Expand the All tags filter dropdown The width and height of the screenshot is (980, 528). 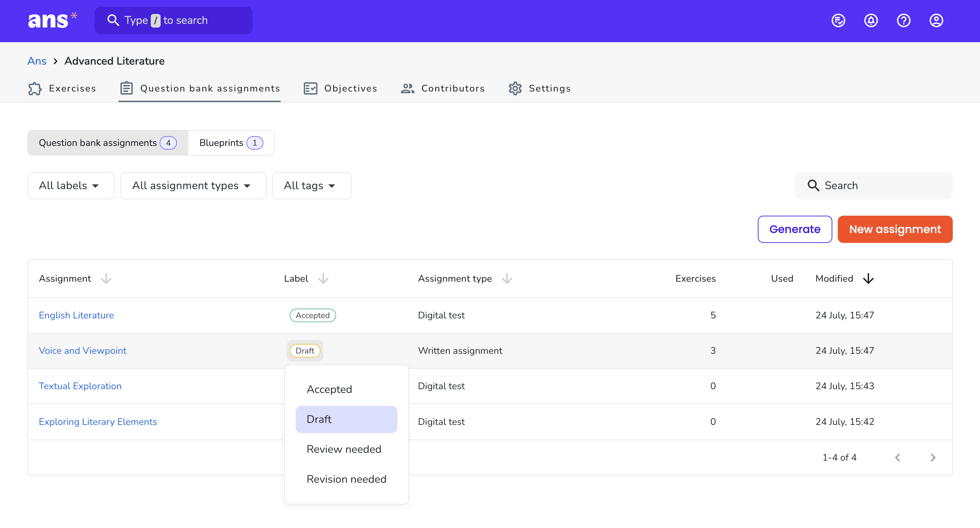pyautogui.click(x=312, y=185)
